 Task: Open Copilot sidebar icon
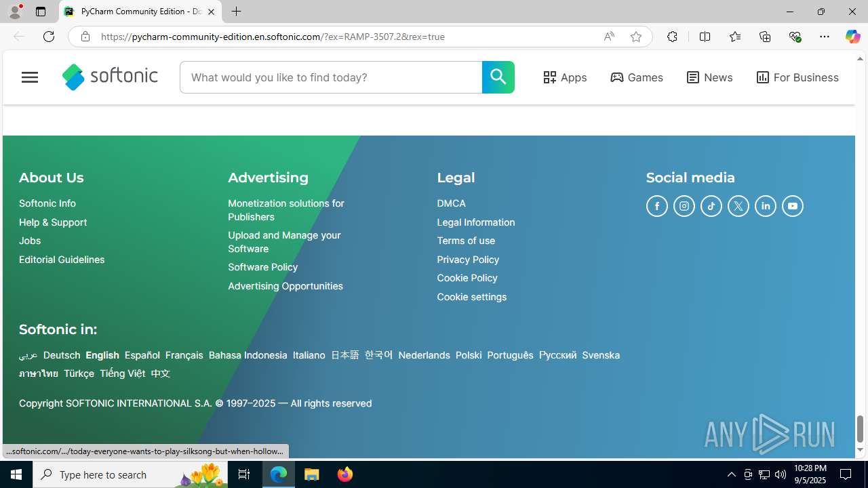point(852,37)
